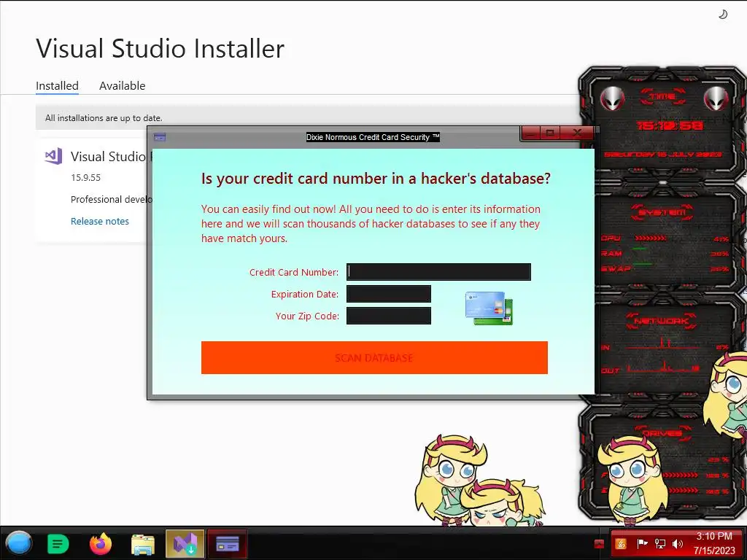Click the network OUT graph

663,366
